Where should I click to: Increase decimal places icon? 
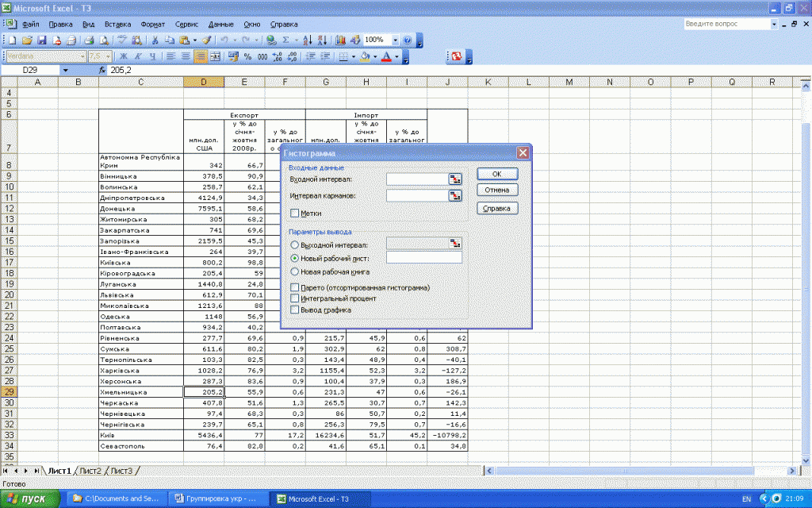coord(277,56)
